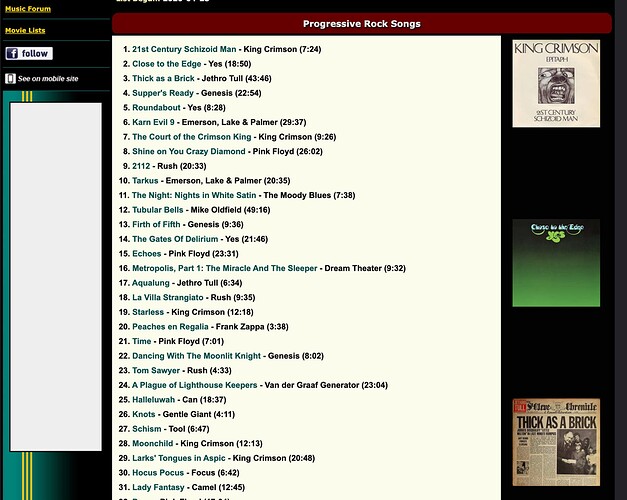Open the Schism song link
The height and width of the screenshot is (500, 627).
(147, 429)
